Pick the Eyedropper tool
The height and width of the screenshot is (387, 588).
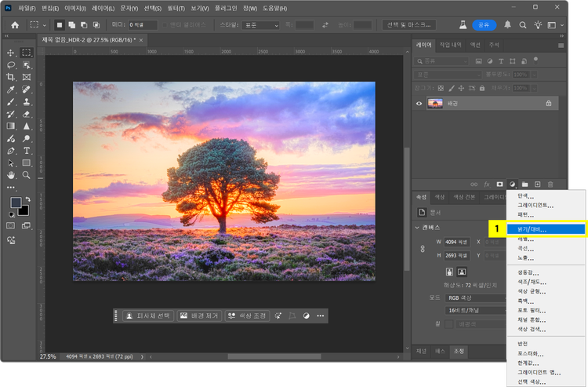(x=11, y=89)
